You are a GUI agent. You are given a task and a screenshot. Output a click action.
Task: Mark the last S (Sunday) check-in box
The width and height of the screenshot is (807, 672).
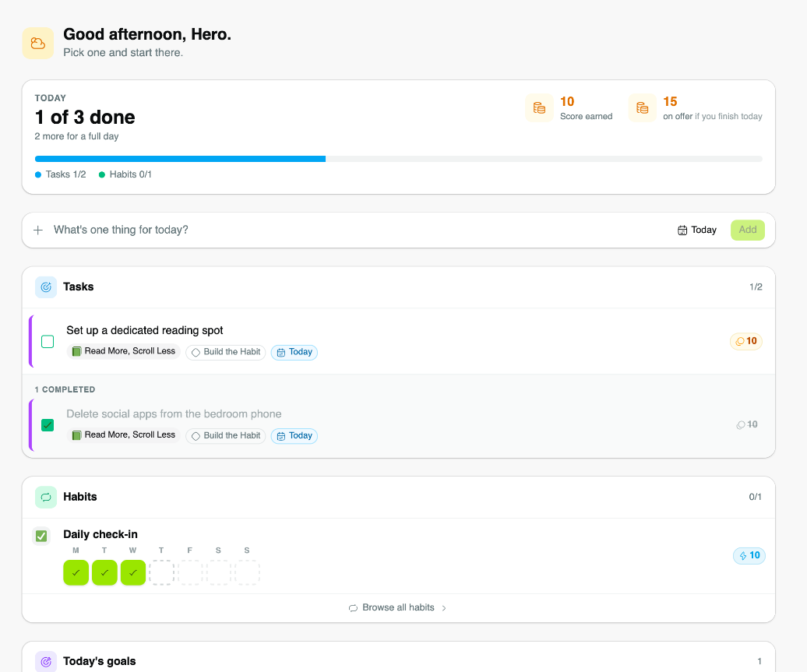(x=247, y=572)
